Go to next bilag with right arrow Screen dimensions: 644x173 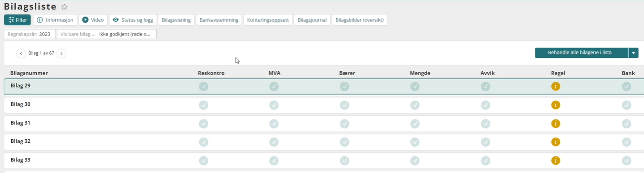pos(61,53)
